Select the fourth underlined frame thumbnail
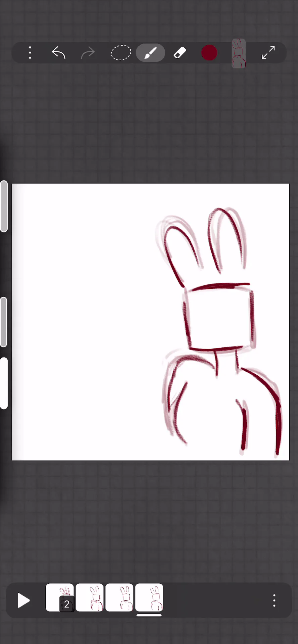 149,598
